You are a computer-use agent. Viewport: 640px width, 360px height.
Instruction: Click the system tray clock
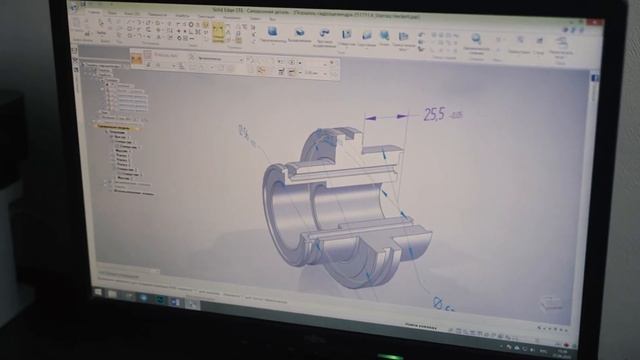562,353
